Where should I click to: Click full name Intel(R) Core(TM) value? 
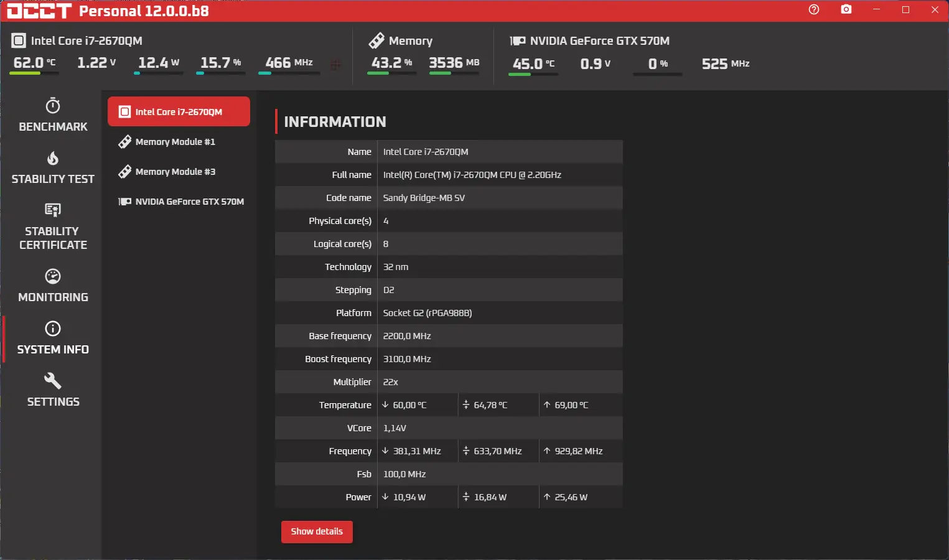472,175
